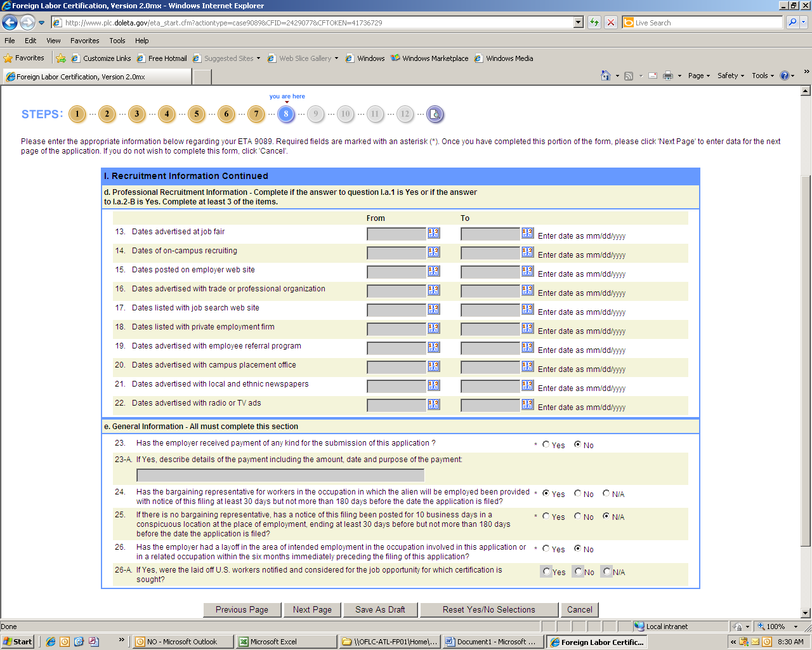Viewport: 812px width, 650px height.
Task: Stop loading the page
Action: coord(611,22)
